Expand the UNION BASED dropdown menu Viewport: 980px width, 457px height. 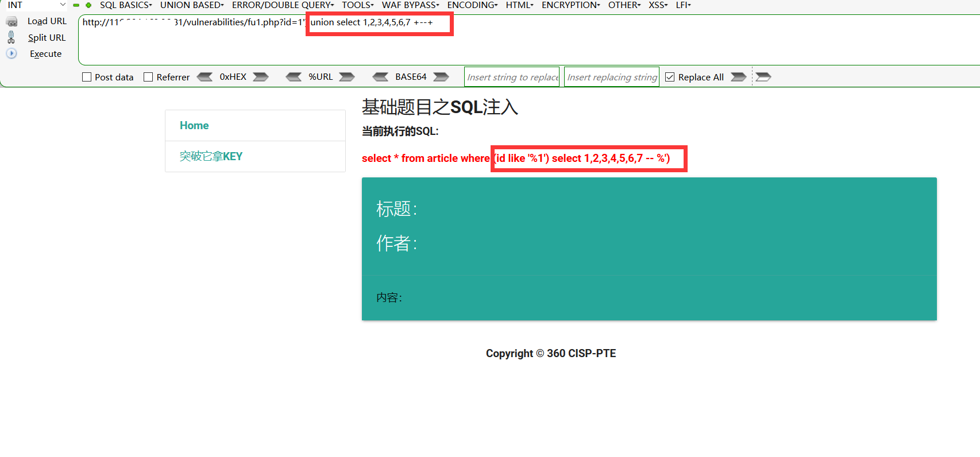tap(192, 5)
